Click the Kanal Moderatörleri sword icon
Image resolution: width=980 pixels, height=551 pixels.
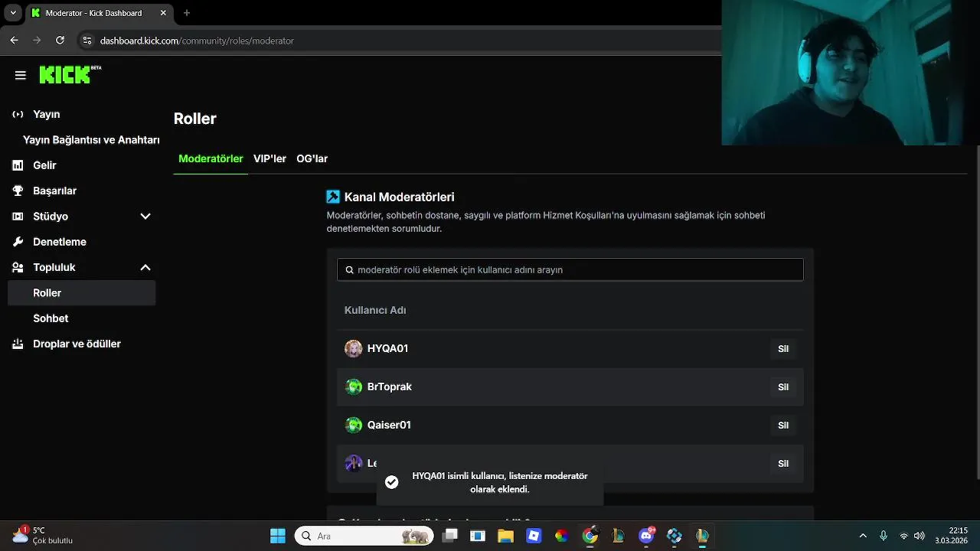333,197
